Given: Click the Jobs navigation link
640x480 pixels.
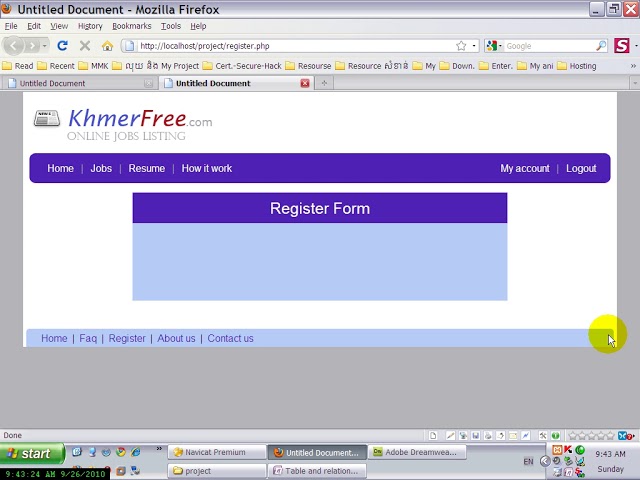Looking at the screenshot, I should (x=101, y=169).
